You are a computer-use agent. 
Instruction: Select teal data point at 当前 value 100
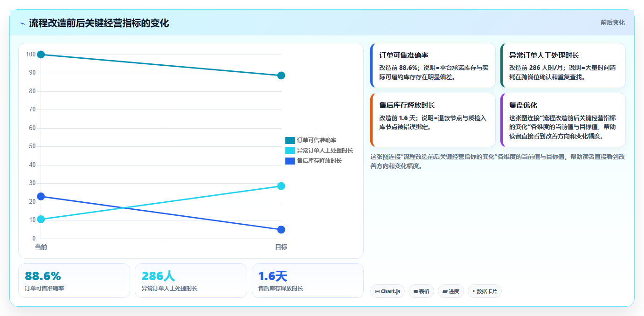click(x=41, y=55)
